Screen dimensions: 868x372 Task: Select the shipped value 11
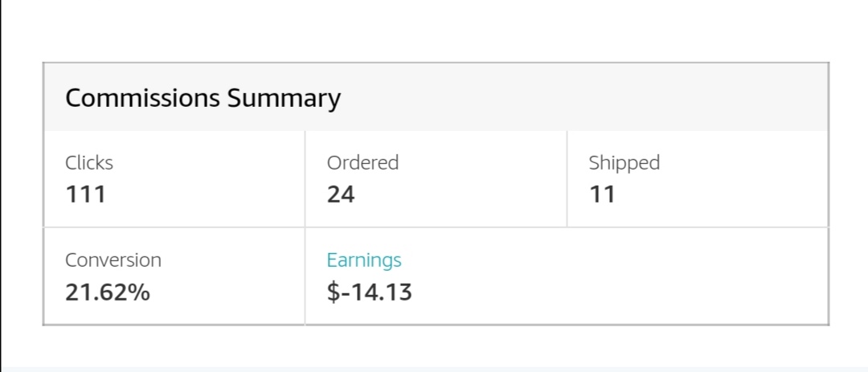pos(602,194)
